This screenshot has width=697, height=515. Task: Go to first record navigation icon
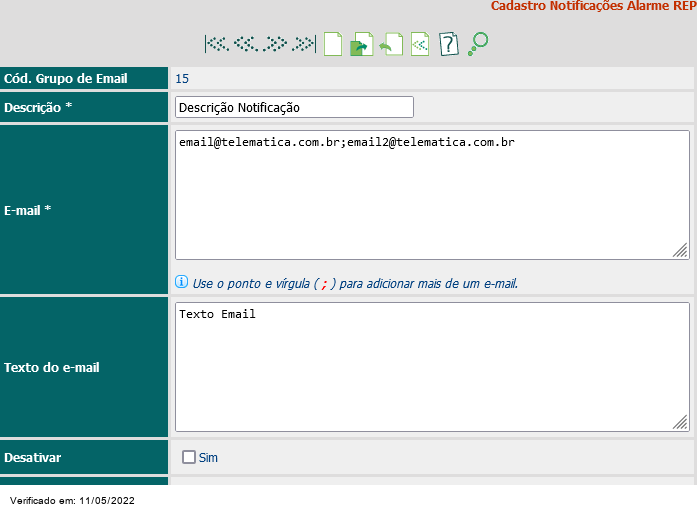pos(217,44)
